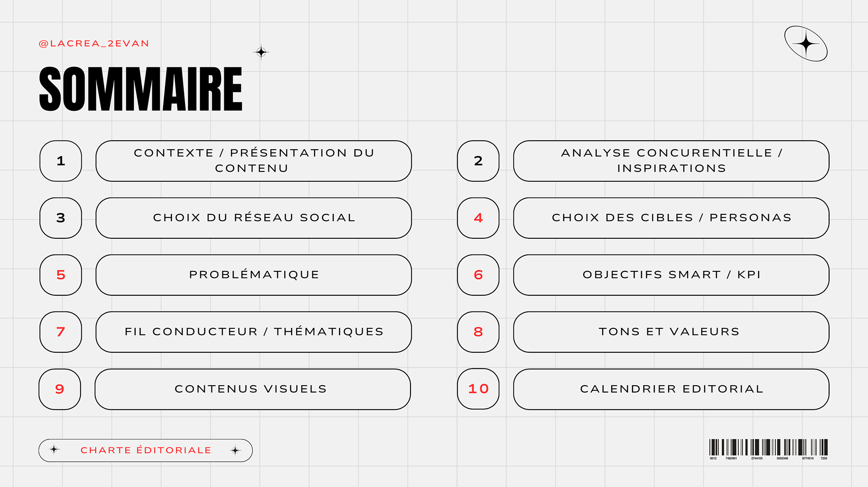Screen dimensions: 868x487
Task: Click the star inside the oval, top right
Action: (x=806, y=44)
